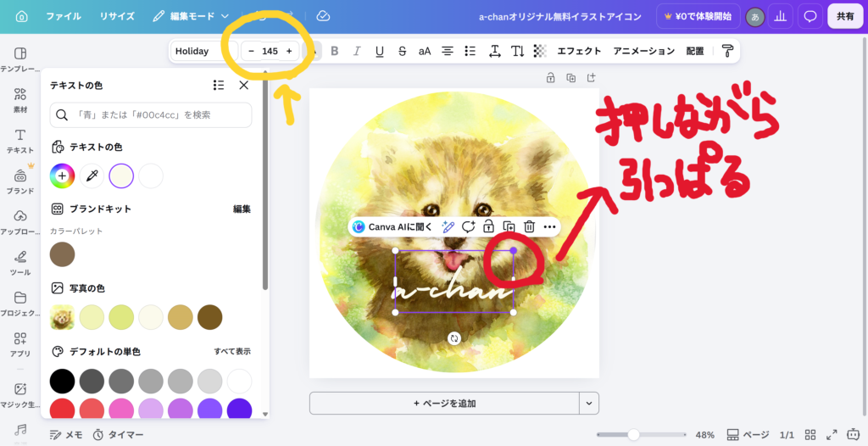The image size is (868, 446).
Task: Open アプリ sidebar panel
Action: [x=20, y=344]
